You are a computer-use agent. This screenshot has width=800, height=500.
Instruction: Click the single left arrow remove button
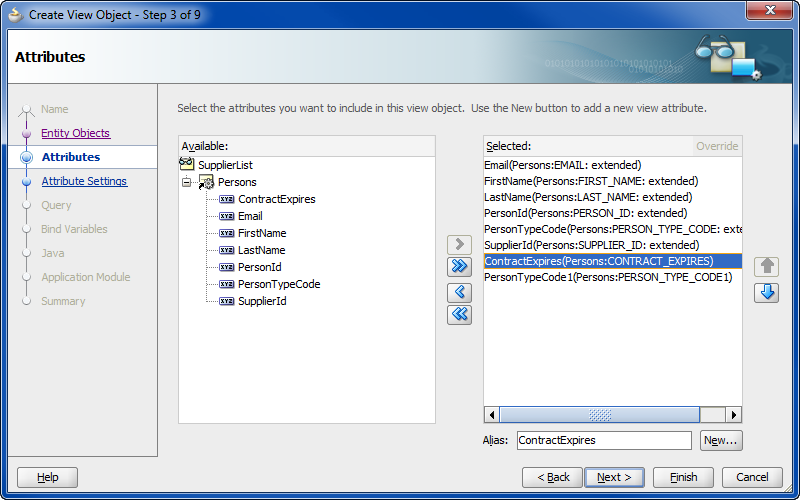point(459,292)
